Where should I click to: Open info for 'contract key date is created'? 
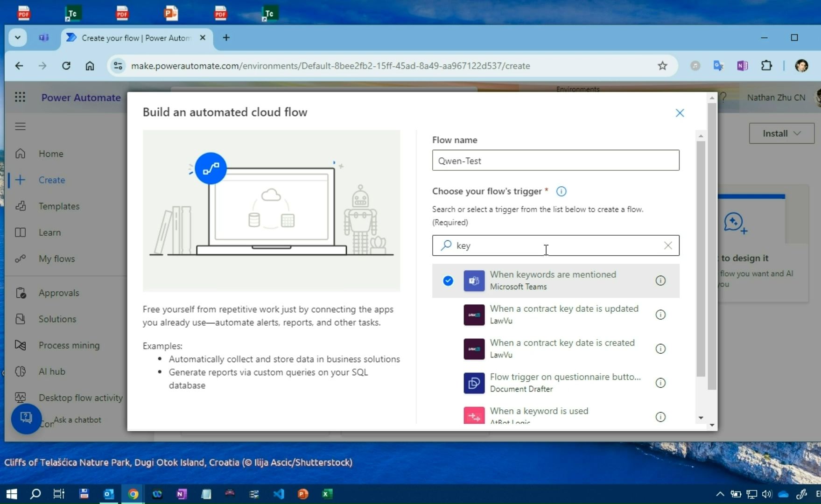[660, 349]
